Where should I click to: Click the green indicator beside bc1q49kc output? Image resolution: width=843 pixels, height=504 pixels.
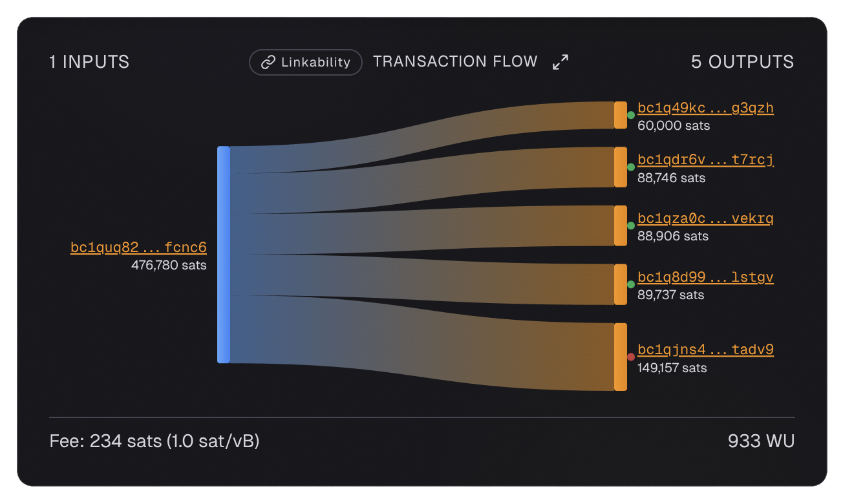click(630, 115)
